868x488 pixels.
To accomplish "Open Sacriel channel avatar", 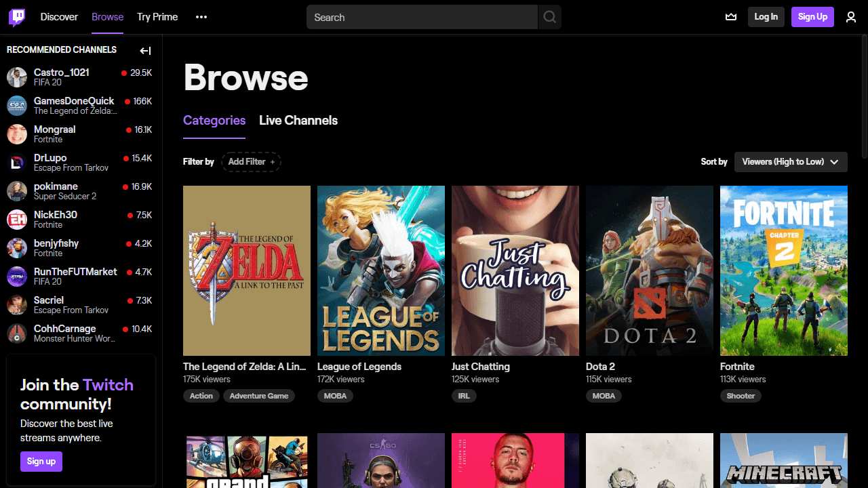I will point(17,305).
